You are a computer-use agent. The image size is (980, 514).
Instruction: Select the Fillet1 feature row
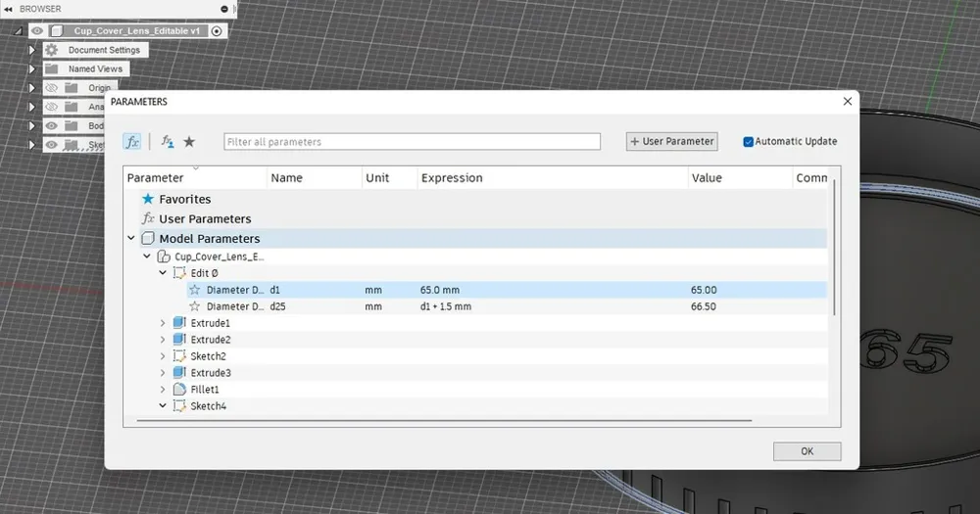point(475,389)
